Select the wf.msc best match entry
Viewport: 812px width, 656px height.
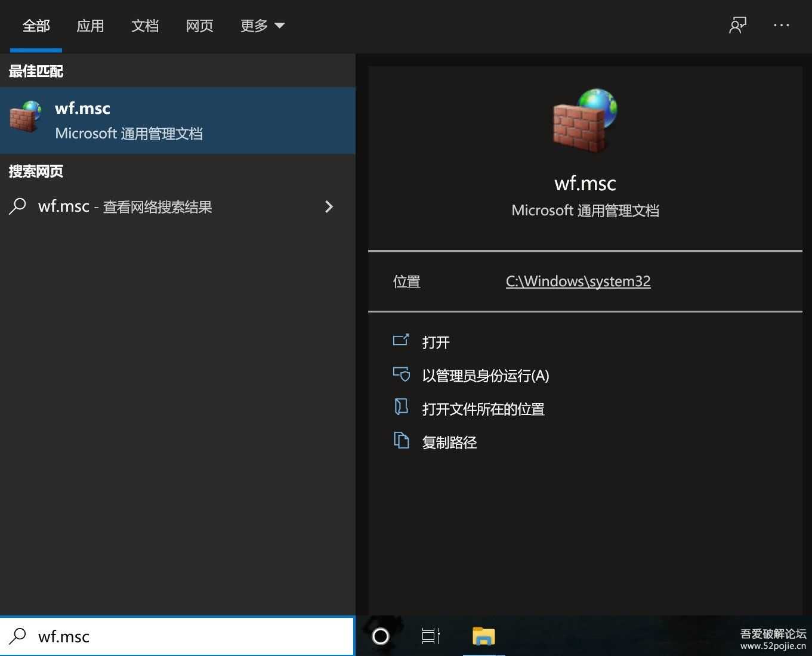[x=178, y=119]
